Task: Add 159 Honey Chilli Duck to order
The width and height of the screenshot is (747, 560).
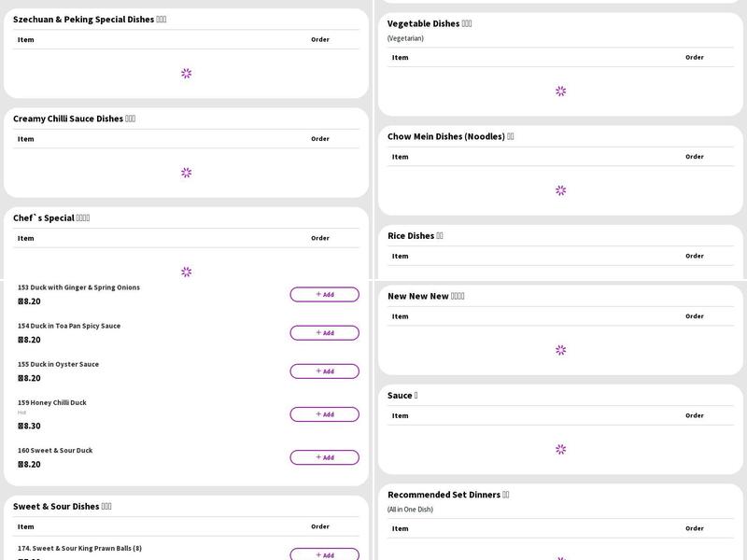Action: 324,414
